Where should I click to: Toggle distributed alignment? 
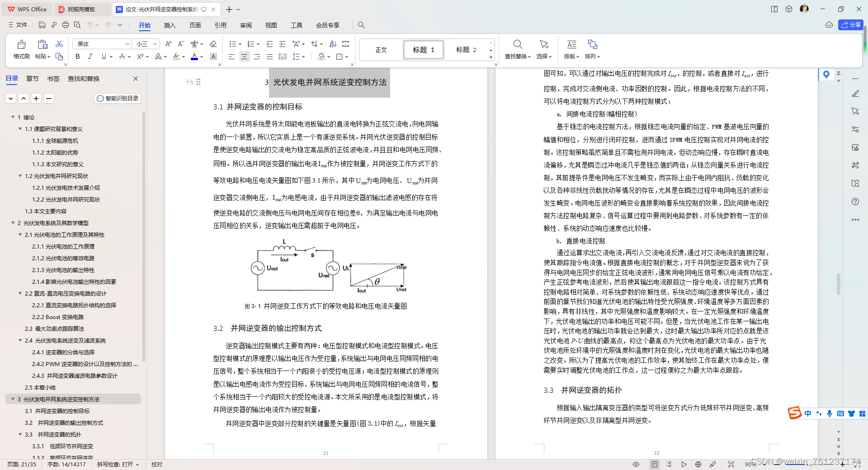click(x=283, y=56)
